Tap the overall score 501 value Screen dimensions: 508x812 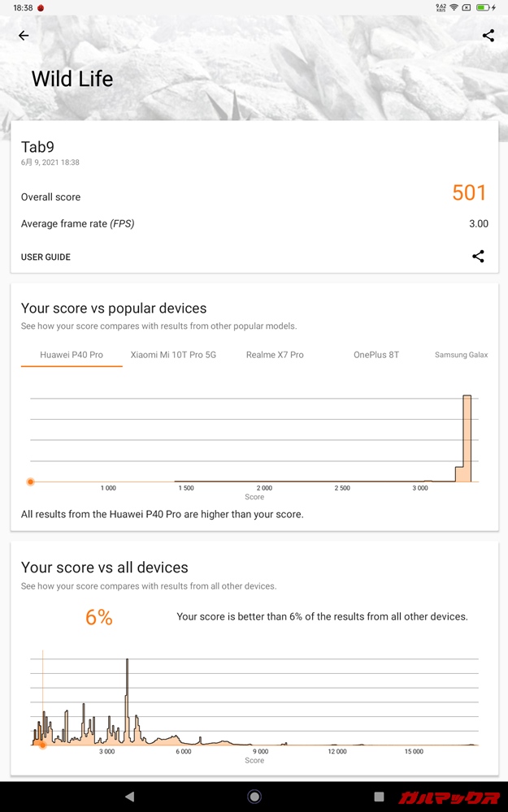[x=469, y=193]
